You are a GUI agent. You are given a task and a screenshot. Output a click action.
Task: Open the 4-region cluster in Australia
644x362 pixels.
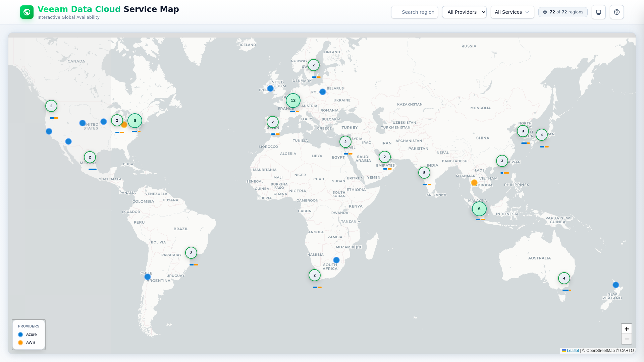pyautogui.click(x=564, y=278)
